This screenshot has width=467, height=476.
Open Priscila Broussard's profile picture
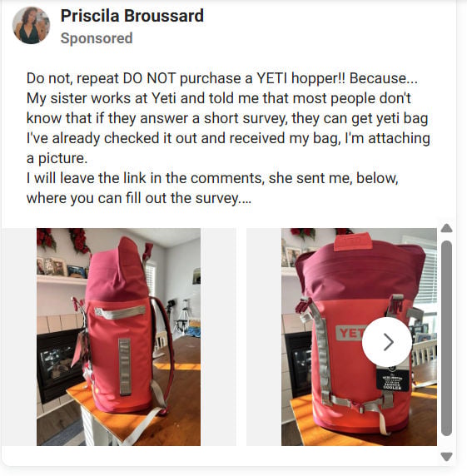coord(31,26)
